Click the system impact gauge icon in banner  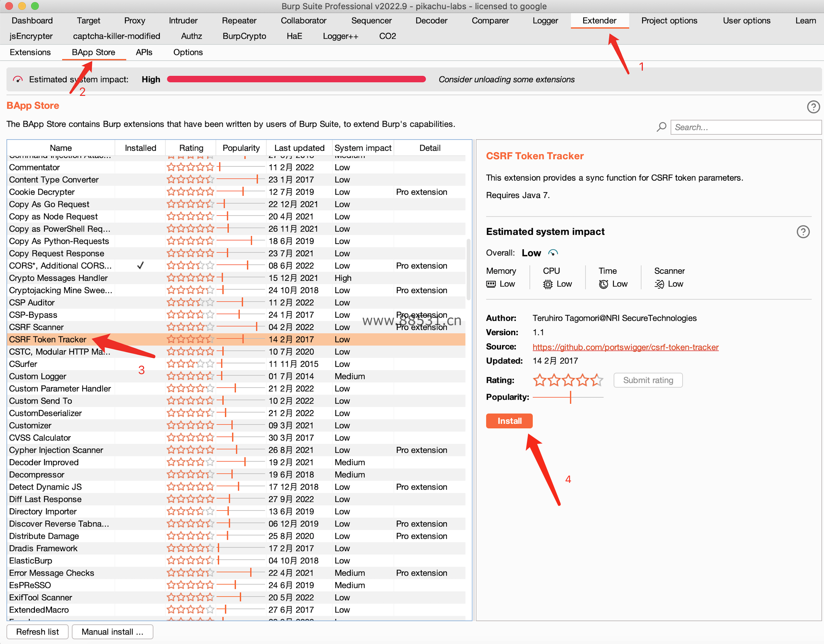(18, 79)
